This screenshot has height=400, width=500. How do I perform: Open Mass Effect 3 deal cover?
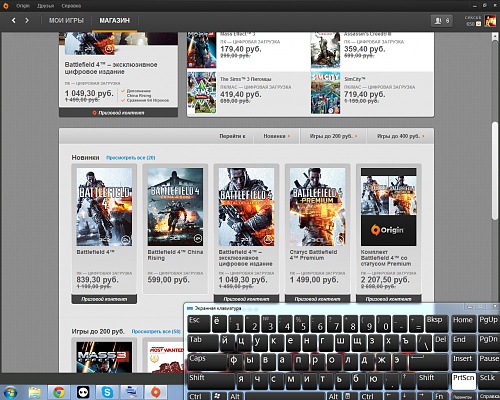point(202,50)
